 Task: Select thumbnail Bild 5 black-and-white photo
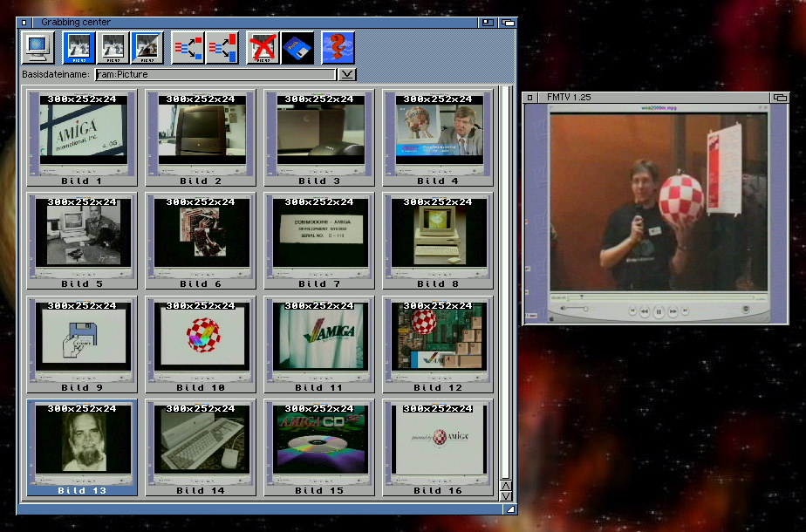pyautogui.click(x=82, y=241)
